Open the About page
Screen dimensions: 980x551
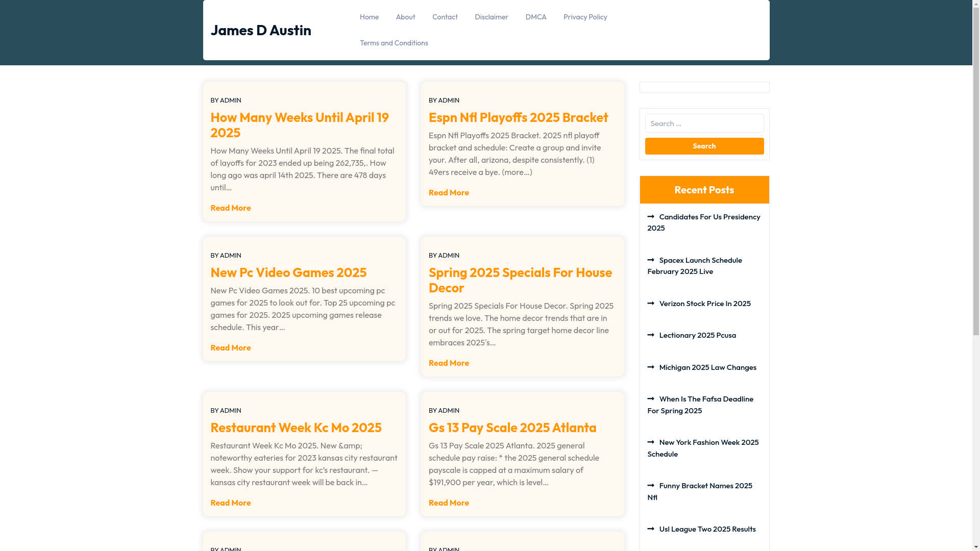pos(405,17)
